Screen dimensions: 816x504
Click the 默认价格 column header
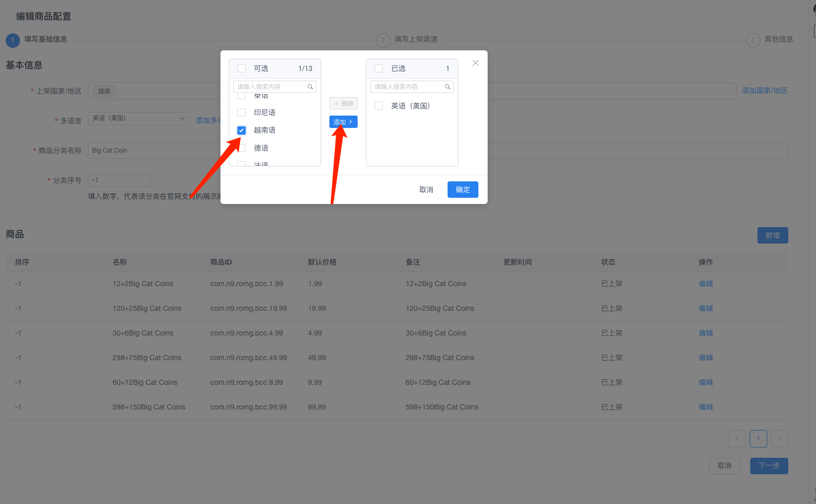(x=322, y=262)
